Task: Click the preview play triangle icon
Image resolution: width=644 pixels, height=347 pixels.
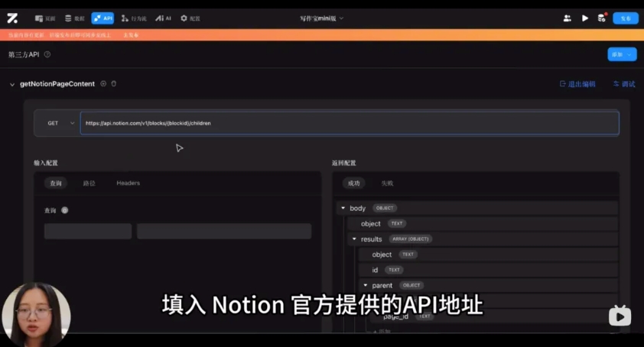Action: [x=585, y=18]
